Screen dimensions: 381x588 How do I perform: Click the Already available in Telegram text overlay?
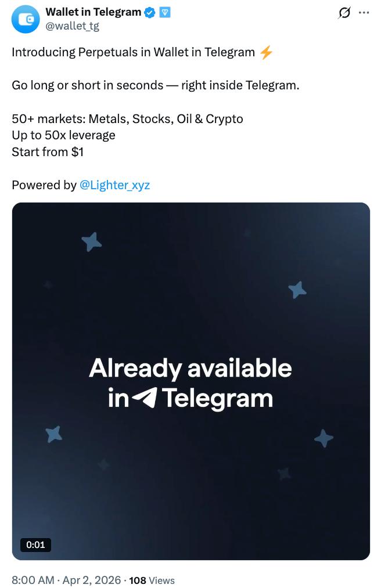[191, 383]
